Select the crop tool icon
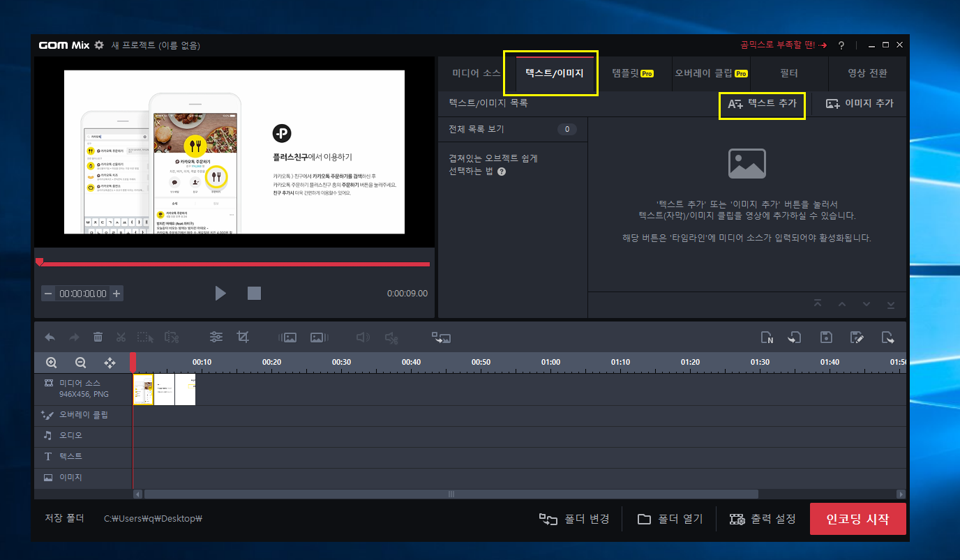Image resolution: width=960 pixels, height=560 pixels. pyautogui.click(x=243, y=338)
